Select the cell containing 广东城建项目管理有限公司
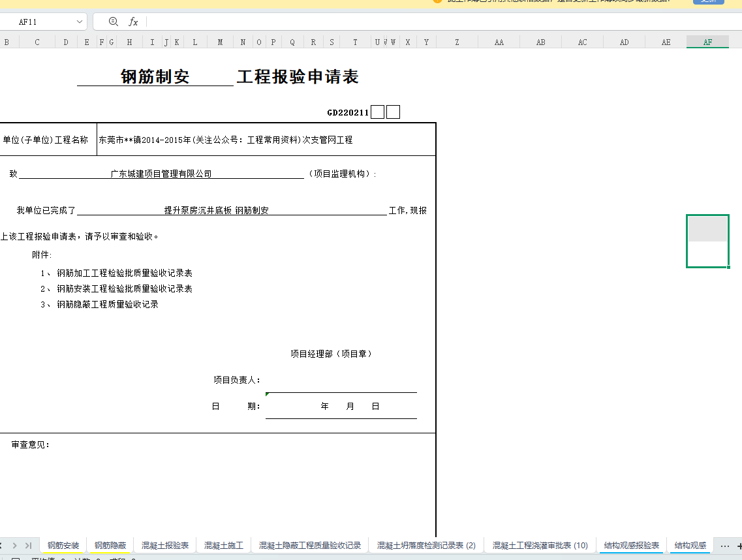This screenshot has height=560, width=742. 161,174
